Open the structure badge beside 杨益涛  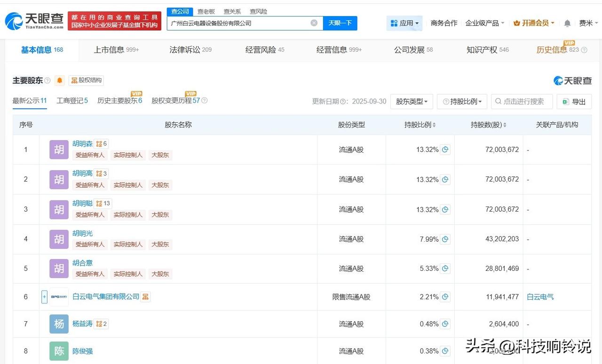[101, 324]
